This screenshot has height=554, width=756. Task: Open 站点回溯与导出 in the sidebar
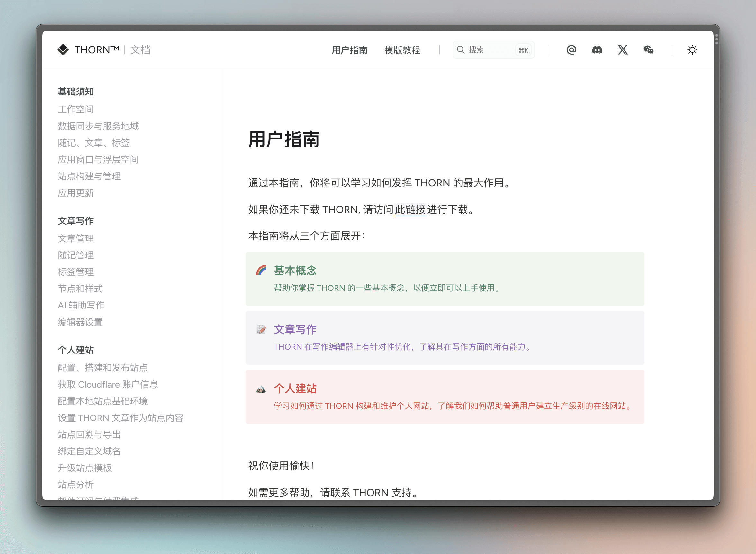coord(89,435)
